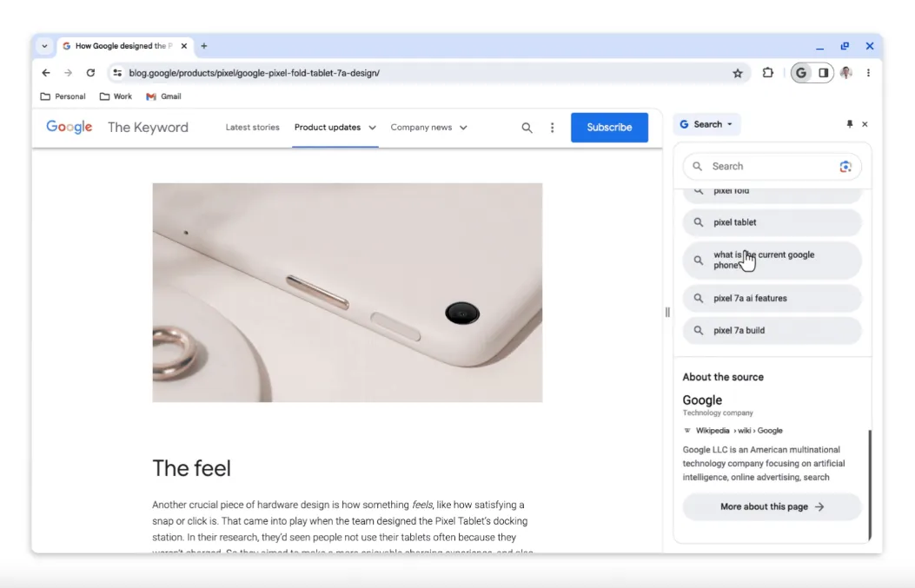The image size is (915, 588).
Task: Click the magnifier icon in side panel search
Action: click(698, 166)
